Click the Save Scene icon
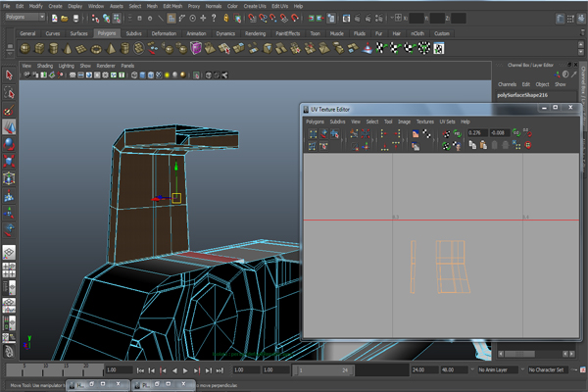588x392 pixels. click(75, 19)
